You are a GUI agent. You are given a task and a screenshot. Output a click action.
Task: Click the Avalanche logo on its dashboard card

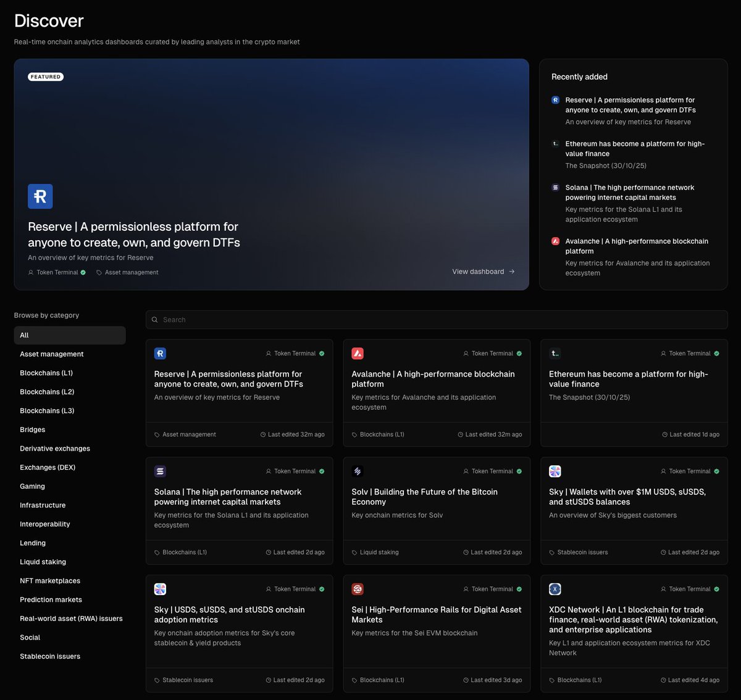tap(358, 353)
